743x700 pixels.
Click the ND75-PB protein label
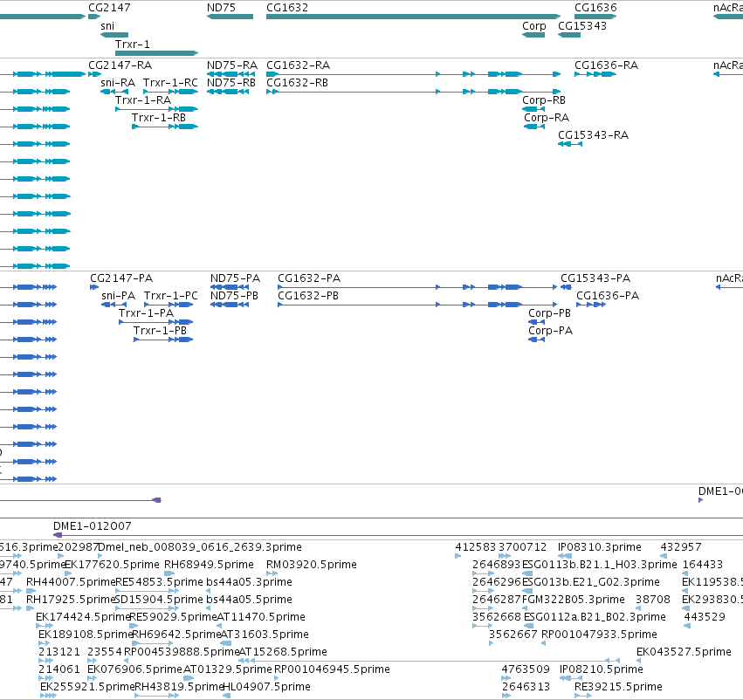[234, 296]
